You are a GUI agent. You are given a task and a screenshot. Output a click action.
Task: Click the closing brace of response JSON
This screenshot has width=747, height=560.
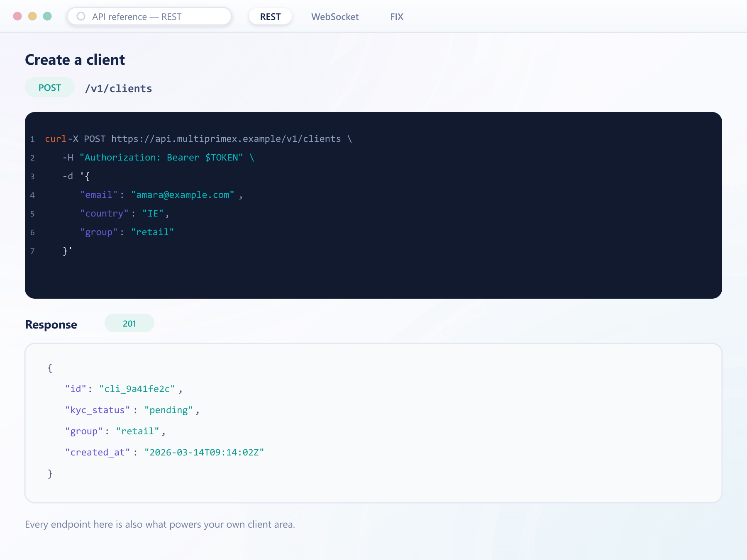coord(50,474)
